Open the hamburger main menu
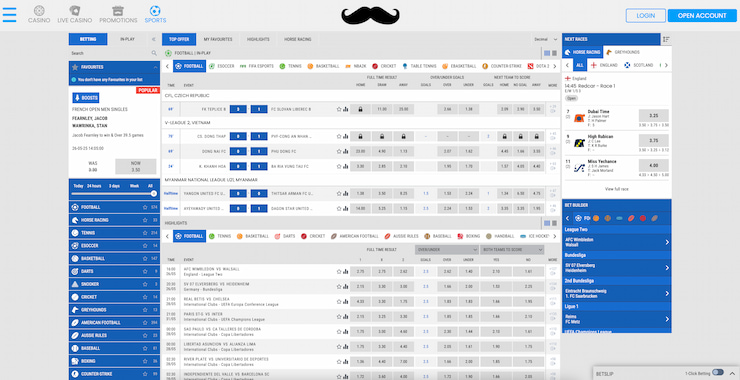Screen dimensions: 740x380 click(x=9, y=15)
